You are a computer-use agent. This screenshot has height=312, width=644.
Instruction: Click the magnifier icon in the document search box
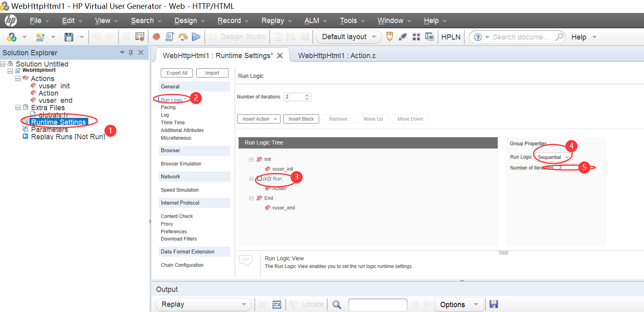(559, 37)
